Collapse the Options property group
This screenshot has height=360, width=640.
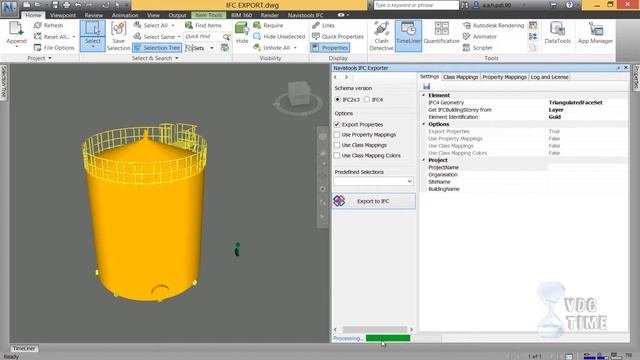(424, 124)
